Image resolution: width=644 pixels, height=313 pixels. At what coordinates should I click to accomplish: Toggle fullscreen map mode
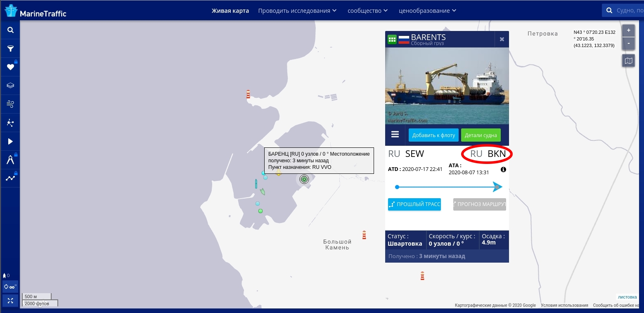[x=10, y=301]
